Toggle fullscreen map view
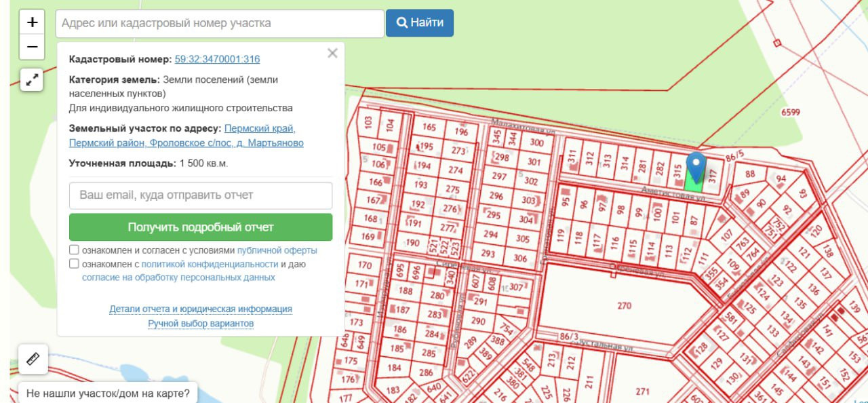This screenshot has height=403, width=868. pyautogui.click(x=32, y=80)
